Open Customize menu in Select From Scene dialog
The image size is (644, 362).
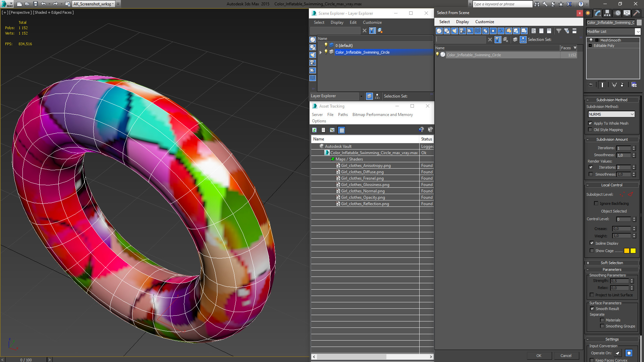point(484,22)
